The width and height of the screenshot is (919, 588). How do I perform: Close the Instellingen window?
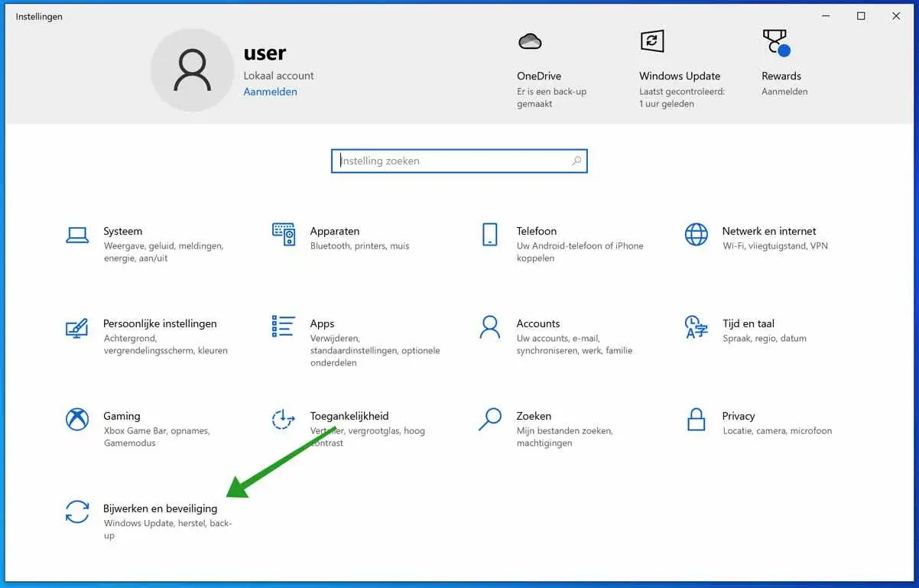(x=896, y=16)
